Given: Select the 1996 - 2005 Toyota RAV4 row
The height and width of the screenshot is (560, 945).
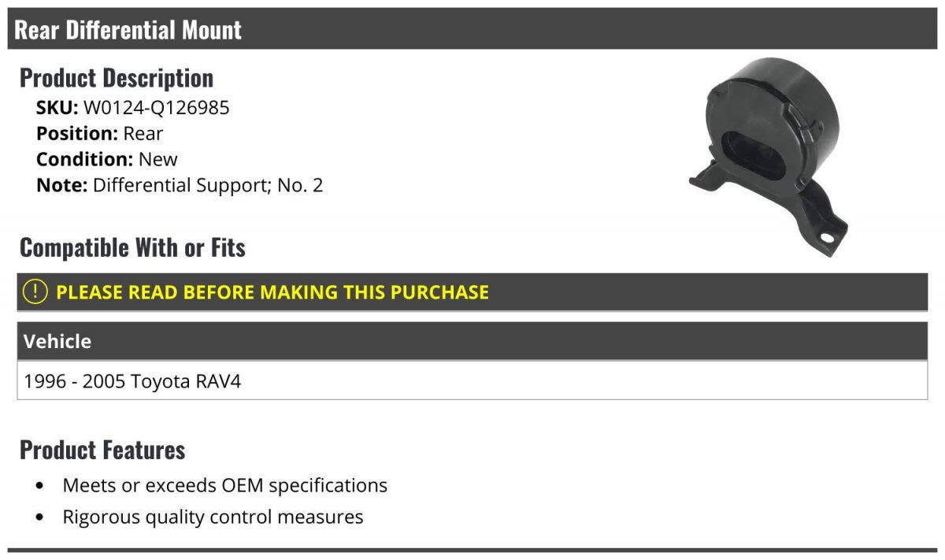Looking at the screenshot, I should [472, 381].
